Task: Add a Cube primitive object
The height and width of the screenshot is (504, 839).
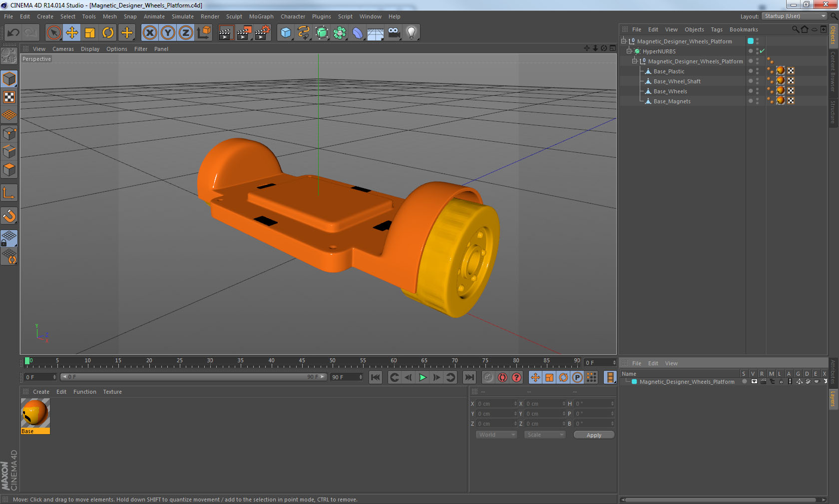Action: (x=285, y=33)
